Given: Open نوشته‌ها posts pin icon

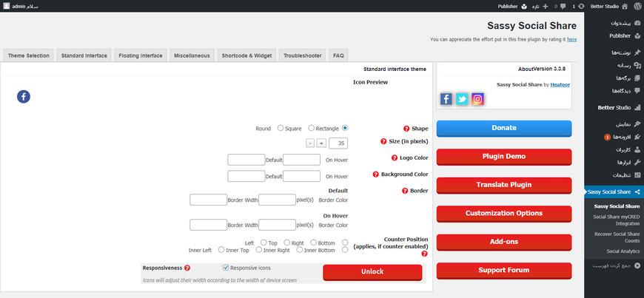Looking at the screenshot, I should click(637, 53).
